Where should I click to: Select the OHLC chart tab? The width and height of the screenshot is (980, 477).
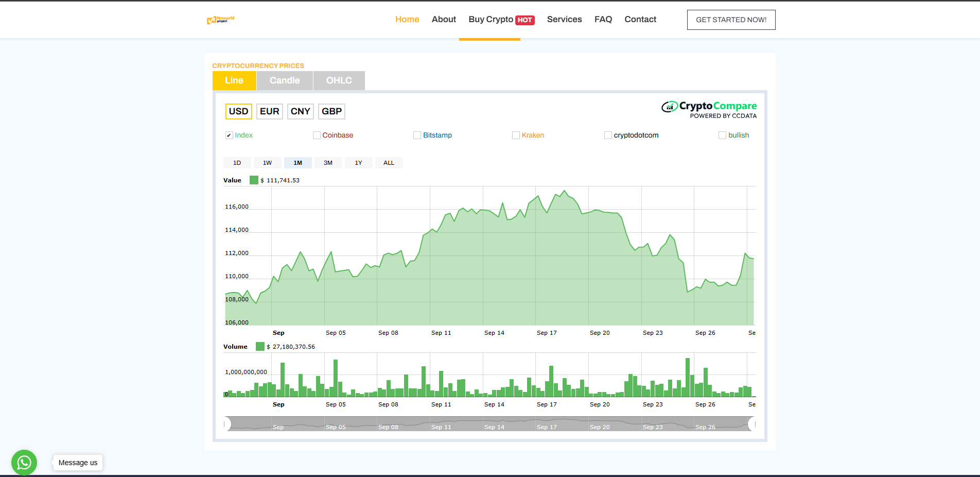pos(339,81)
